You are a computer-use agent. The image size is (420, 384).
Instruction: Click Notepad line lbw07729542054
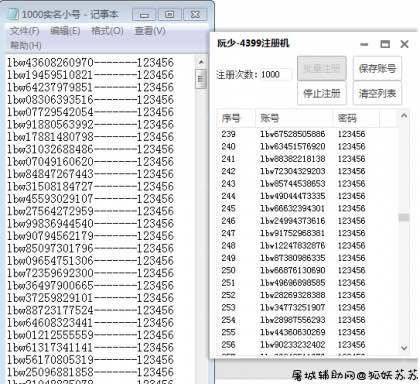click(90, 112)
